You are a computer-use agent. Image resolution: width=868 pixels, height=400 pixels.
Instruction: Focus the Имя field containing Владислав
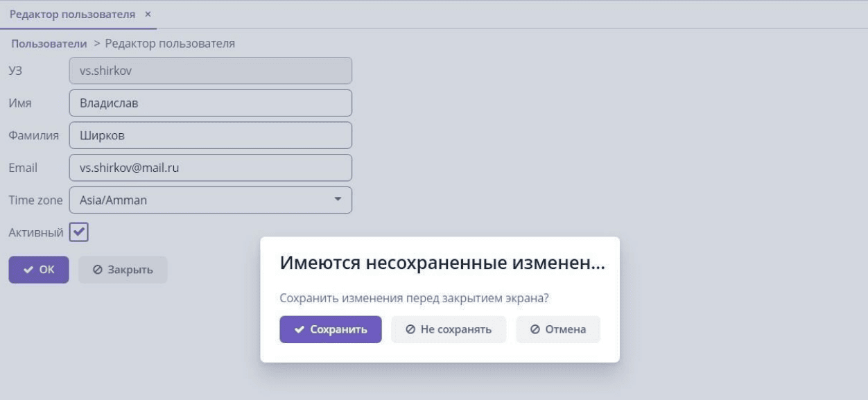pos(211,103)
